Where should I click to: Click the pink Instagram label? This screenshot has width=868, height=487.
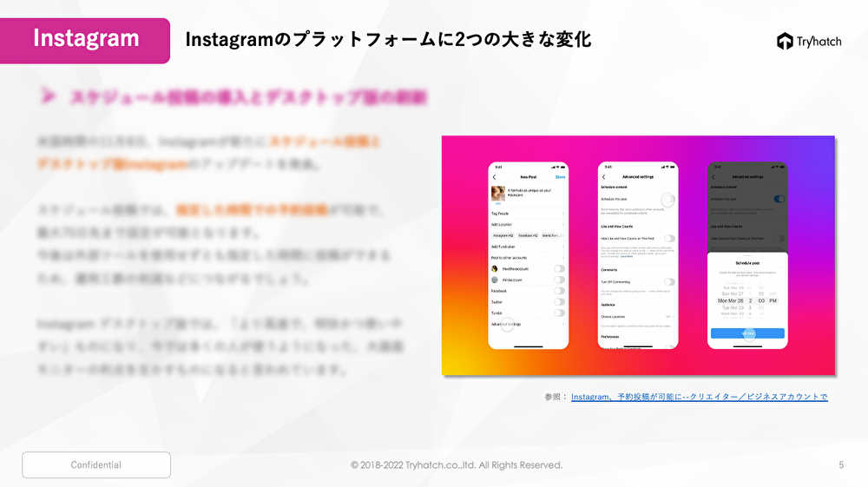(85, 41)
